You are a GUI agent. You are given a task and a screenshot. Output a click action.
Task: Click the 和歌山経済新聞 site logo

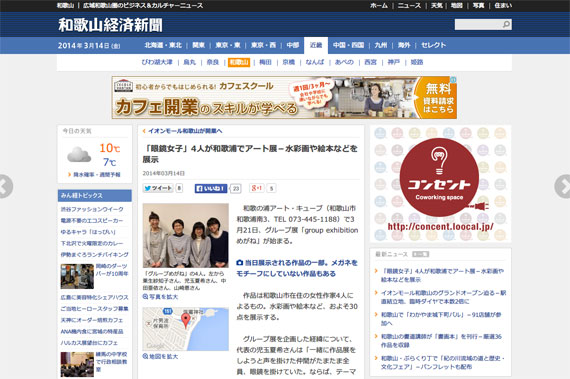point(111,25)
